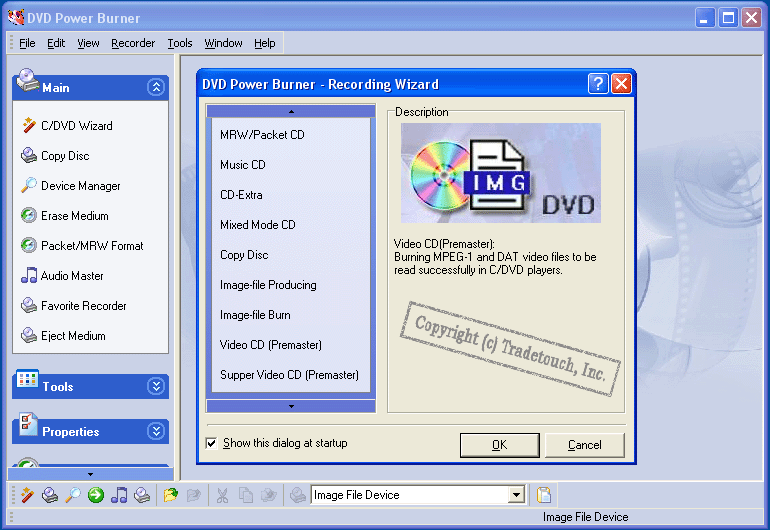Viewport: 770px width, 530px height.
Task: Collapse the Main panel in the sidebar
Action: pos(155,88)
